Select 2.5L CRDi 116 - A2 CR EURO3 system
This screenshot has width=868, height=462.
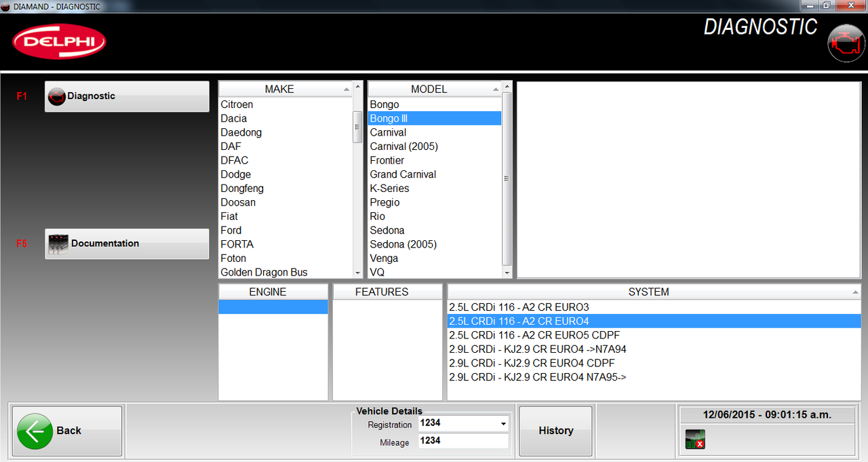coord(654,307)
